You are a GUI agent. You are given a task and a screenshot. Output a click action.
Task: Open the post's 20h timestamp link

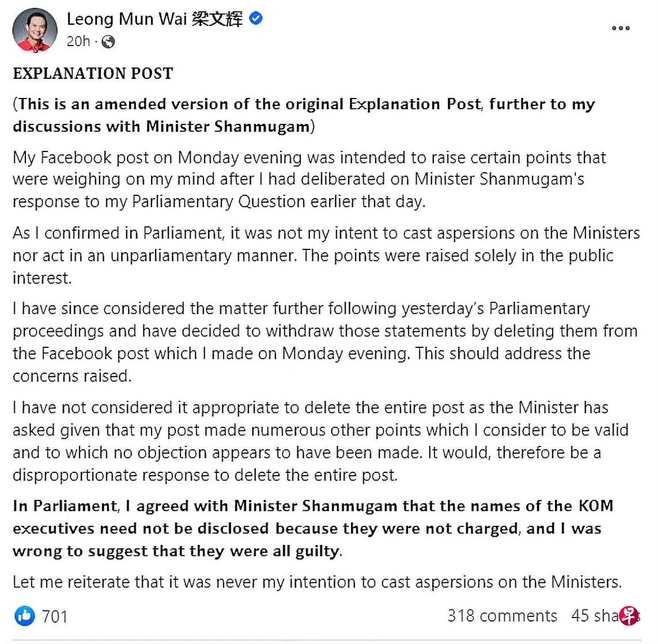pos(78,41)
